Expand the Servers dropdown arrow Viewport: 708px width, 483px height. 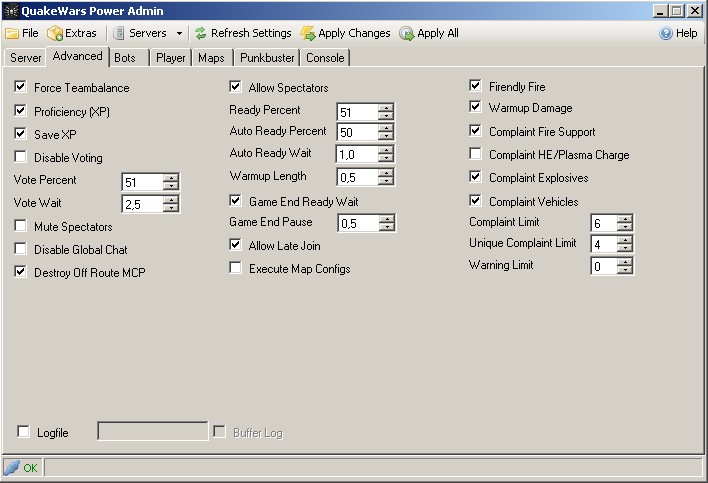click(x=179, y=33)
